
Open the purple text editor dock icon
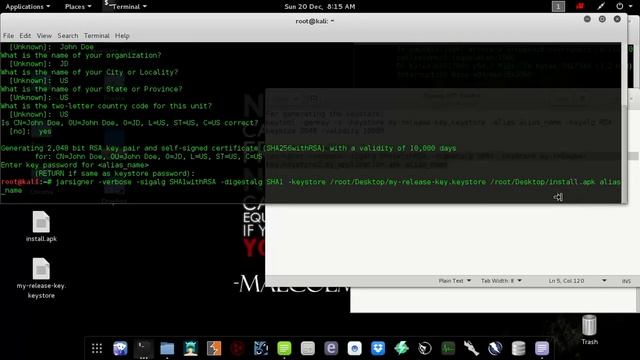(x=542, y=348)
